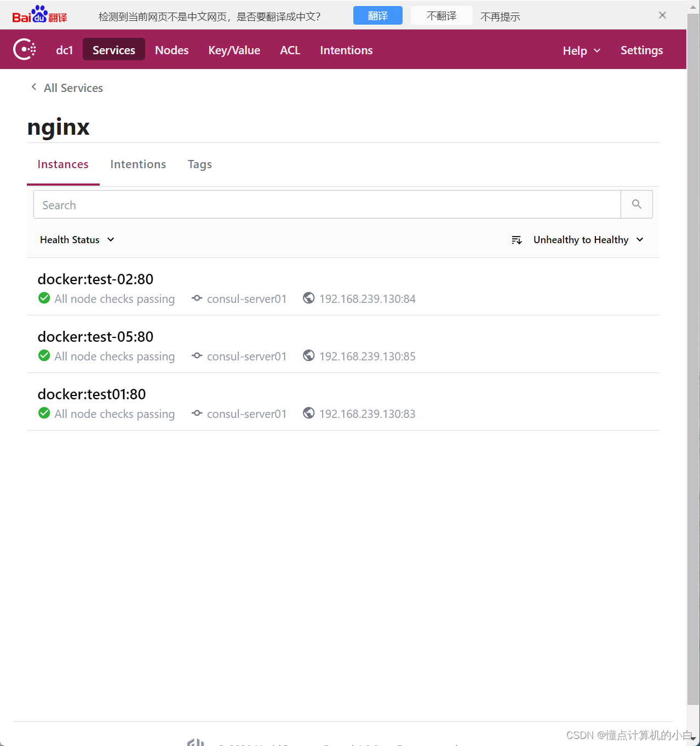Click inside the Search input field

(219, 204)
